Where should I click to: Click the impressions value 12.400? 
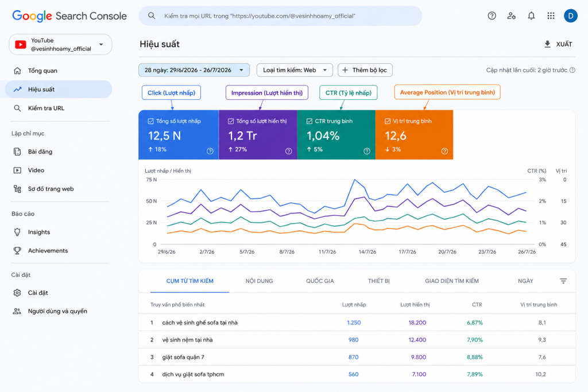(417, 340)
